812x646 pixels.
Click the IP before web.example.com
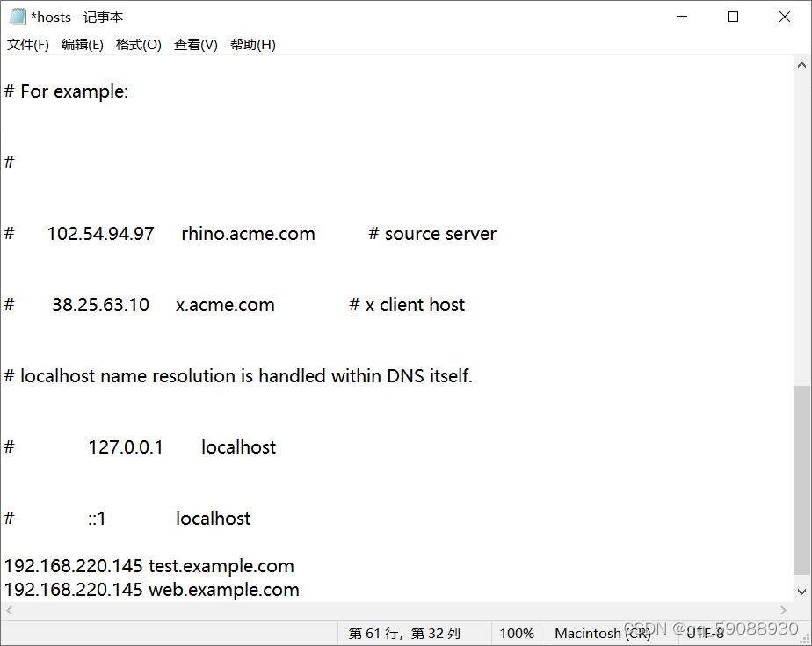[74, 590]
